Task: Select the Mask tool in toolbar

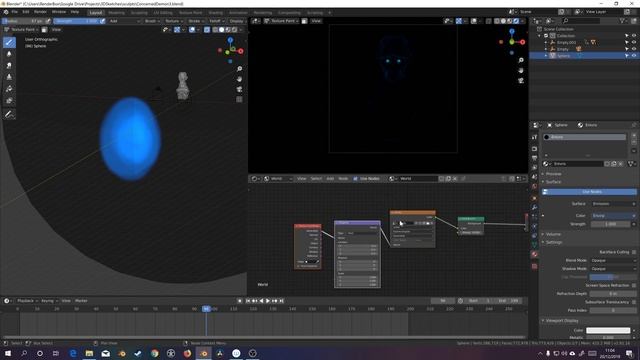Action: coord(9,100)
